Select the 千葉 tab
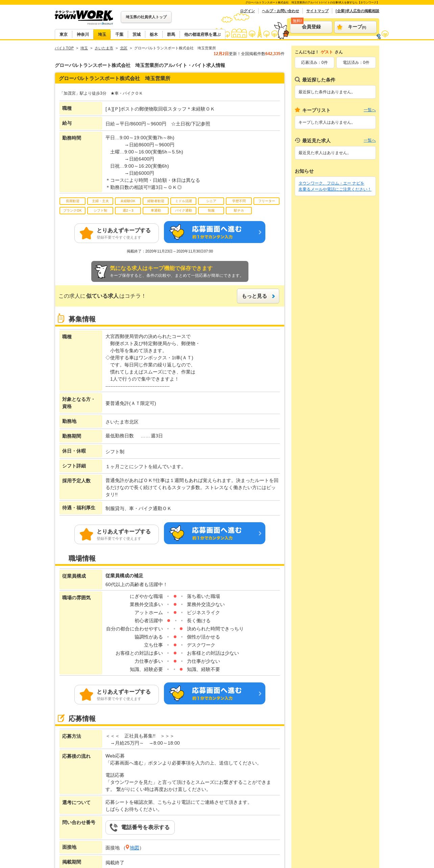The height and width of the screenshot is (868, 434). coord(119,34)
